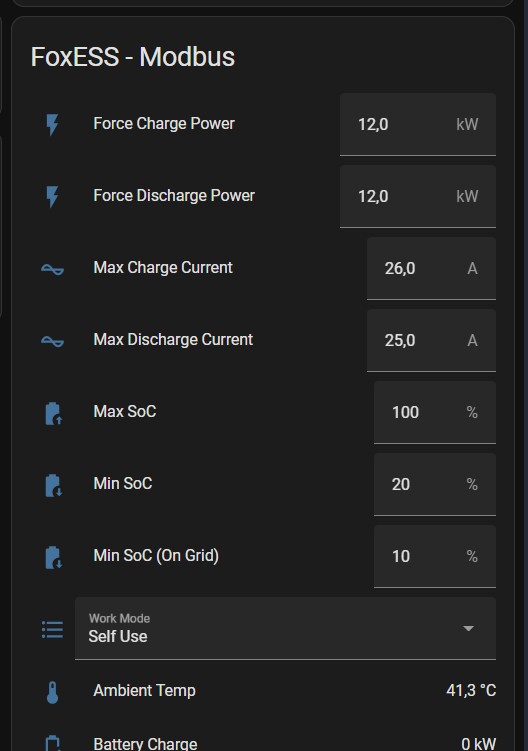Click the Ambient Temp thermometer icon

pyautogui.click(x=52, y=692)
